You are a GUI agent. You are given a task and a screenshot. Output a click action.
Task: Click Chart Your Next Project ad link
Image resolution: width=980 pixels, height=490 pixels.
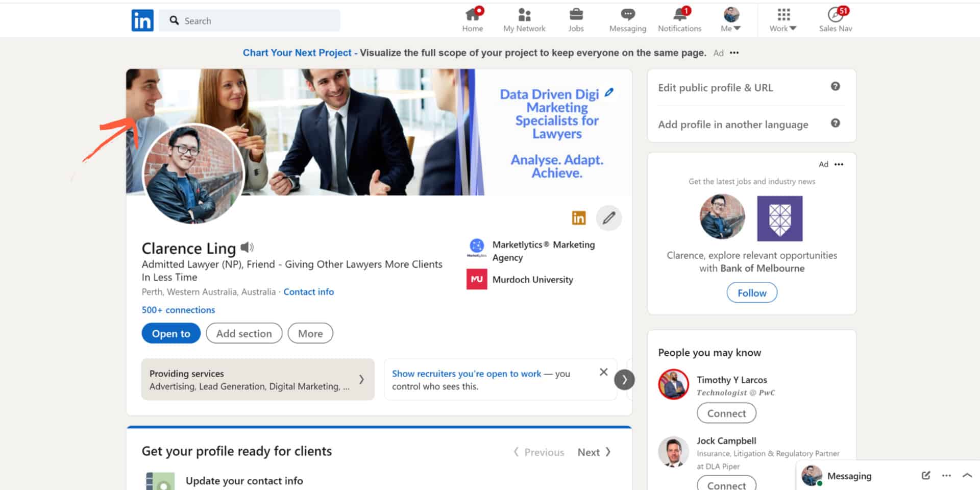tap(297, 53)
